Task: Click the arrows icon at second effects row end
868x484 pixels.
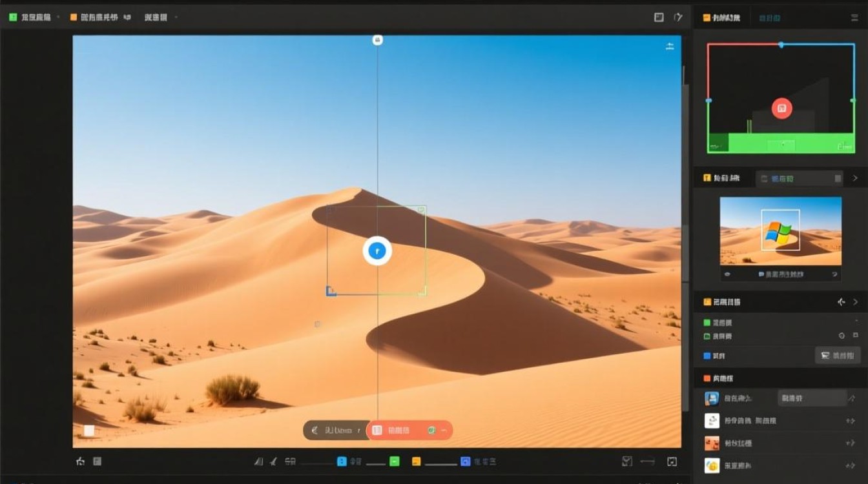Action: pos(851,421)
